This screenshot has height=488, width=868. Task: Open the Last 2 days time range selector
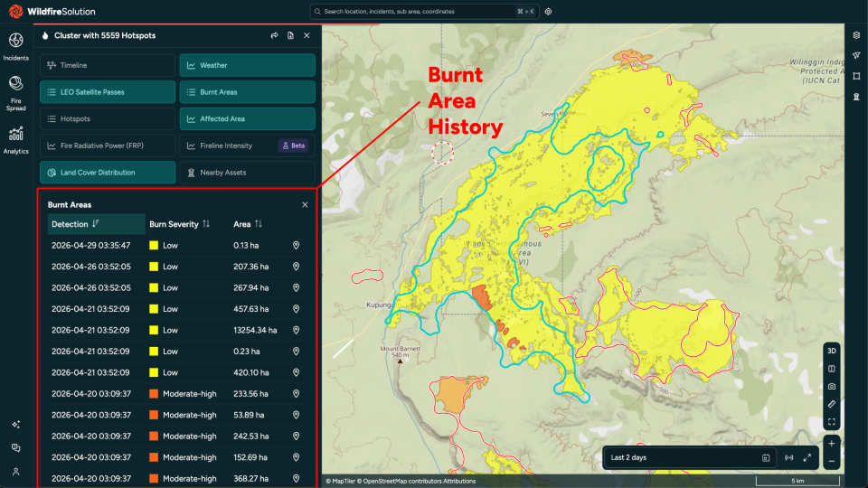point(690,457)
